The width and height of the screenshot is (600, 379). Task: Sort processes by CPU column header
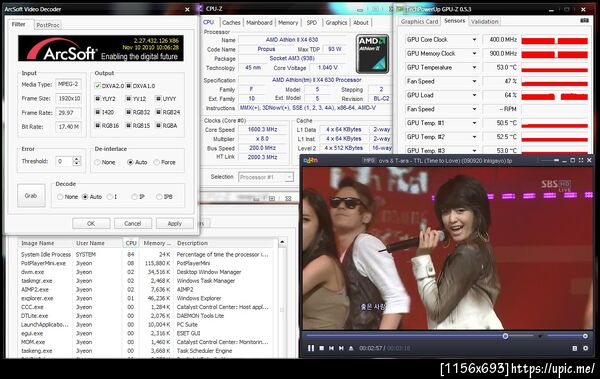tap(131, 243)
